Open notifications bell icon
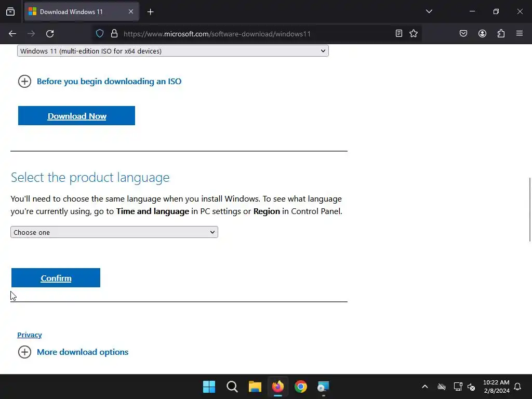Viewport: 532px width, 399px height. tap(518, 387)
